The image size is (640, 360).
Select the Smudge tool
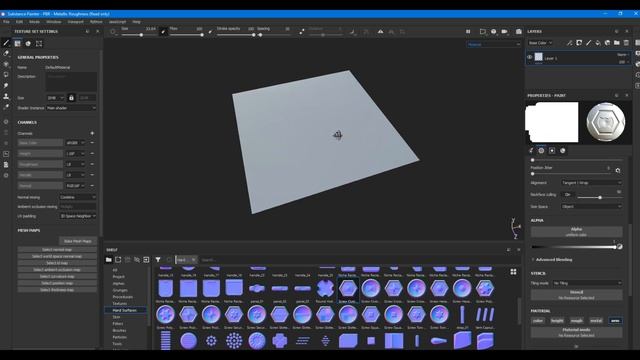6,85
